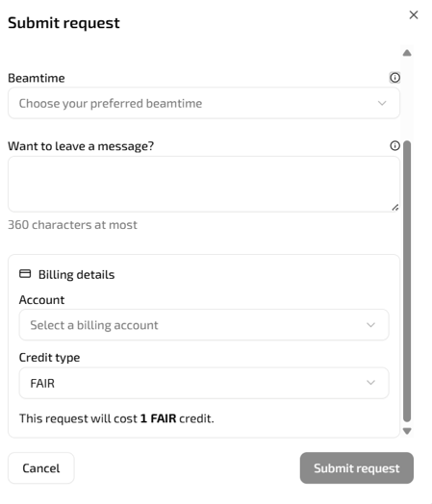Click the scrollbar down arrow
Viewport: 432px width, 504px height.
407,431
